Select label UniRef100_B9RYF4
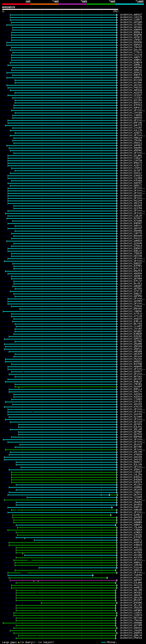 point(131,75)
